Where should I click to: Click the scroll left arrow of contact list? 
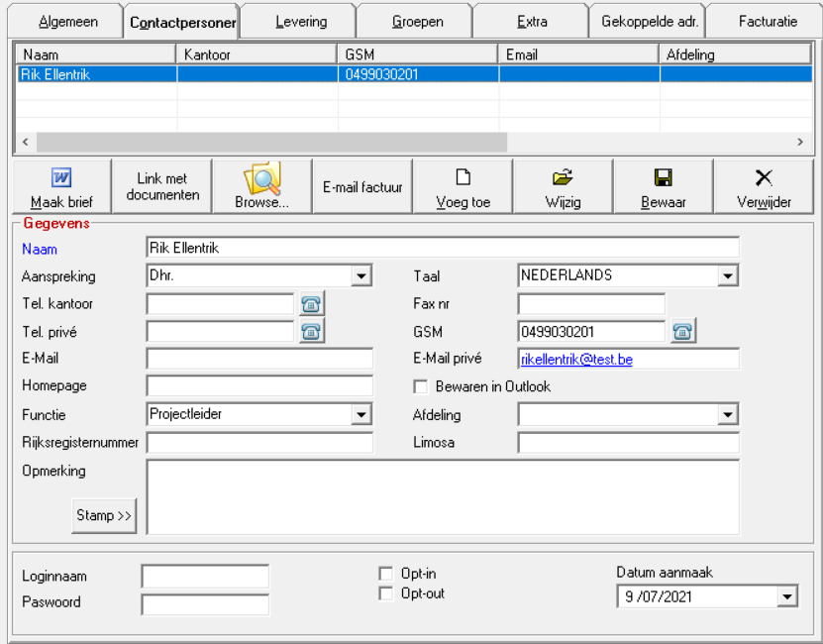[25, 142]
